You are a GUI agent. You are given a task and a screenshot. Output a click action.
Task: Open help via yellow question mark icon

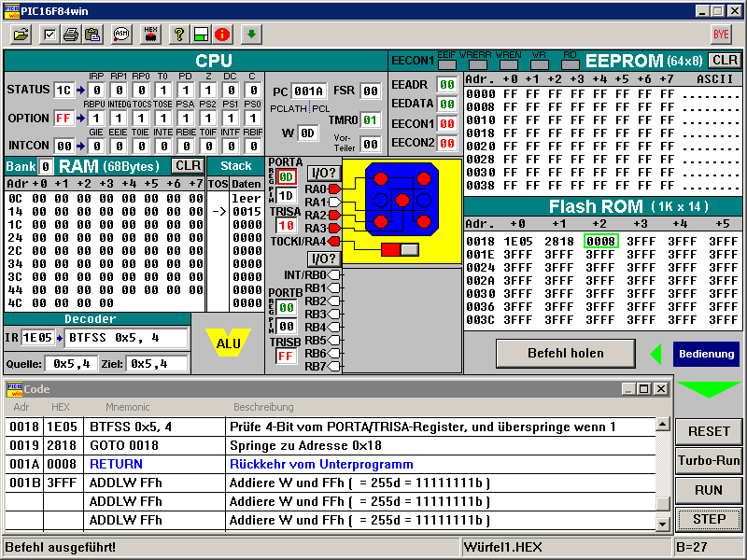178,35
